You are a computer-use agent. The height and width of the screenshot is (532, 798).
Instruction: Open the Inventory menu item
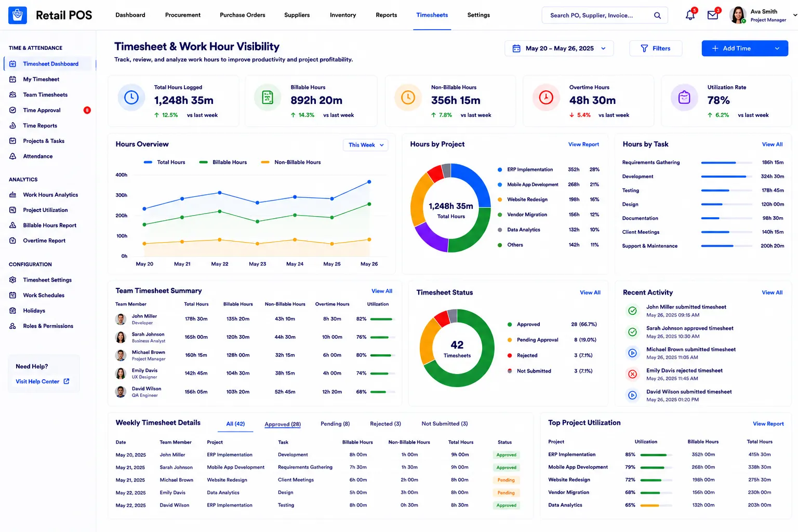343,15
